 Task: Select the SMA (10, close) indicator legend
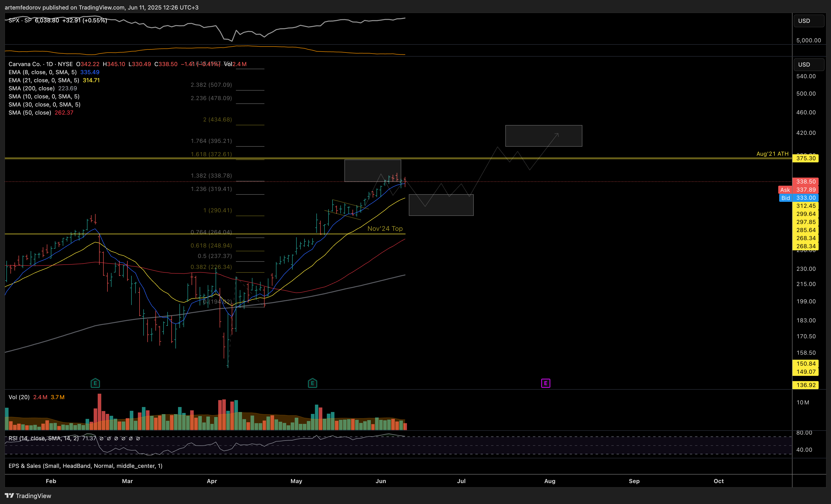point(44,97)
